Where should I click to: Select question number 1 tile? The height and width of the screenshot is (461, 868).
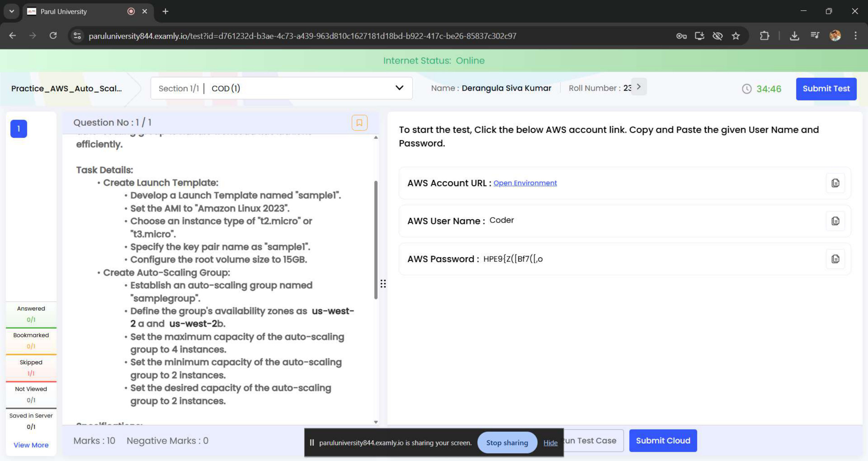coord(19,129)
